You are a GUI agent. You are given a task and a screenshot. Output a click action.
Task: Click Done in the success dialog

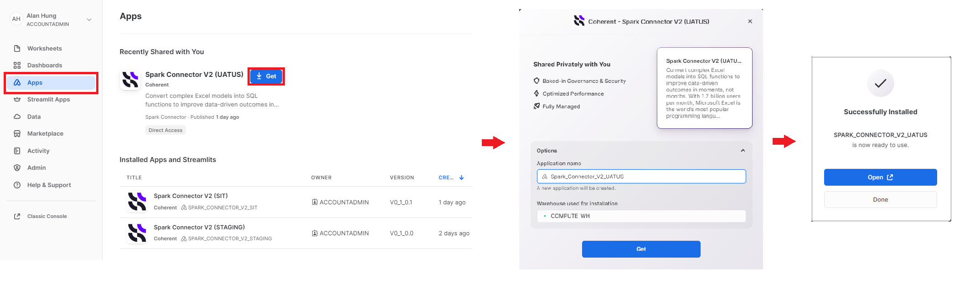coord(880,200)
